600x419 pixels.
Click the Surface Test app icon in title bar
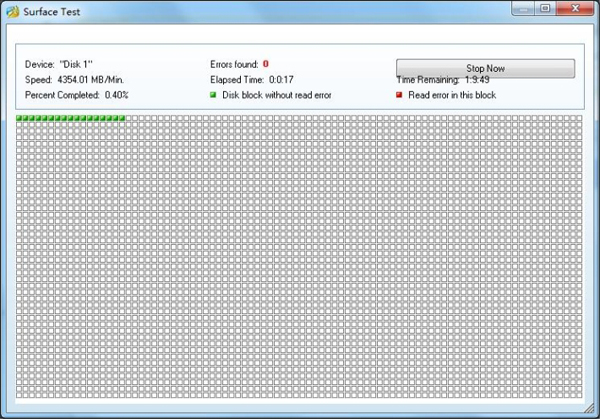pos(13,11)
